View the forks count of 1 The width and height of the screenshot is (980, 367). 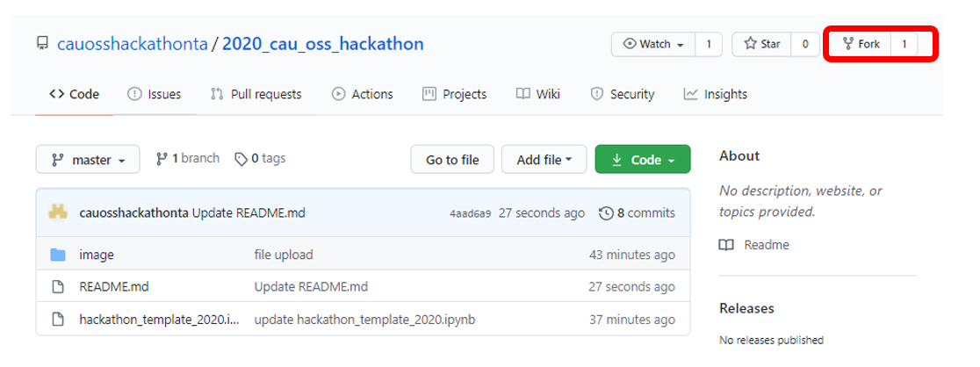[x=904, y=45]
